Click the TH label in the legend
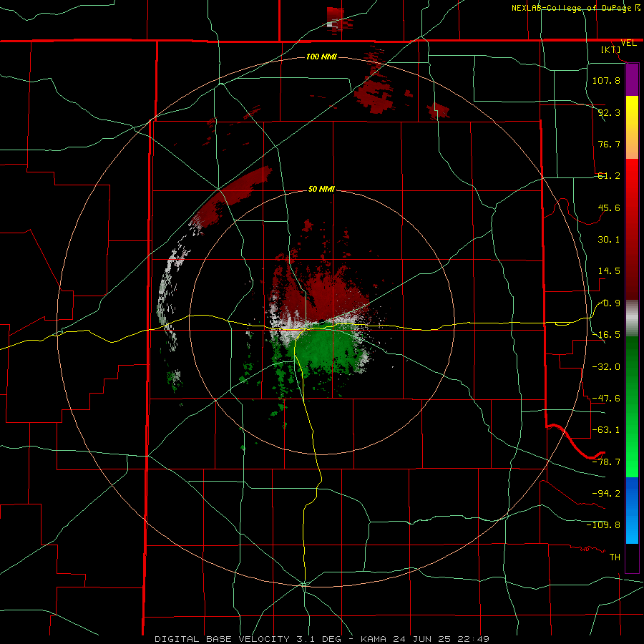 (x=615, y=557)
